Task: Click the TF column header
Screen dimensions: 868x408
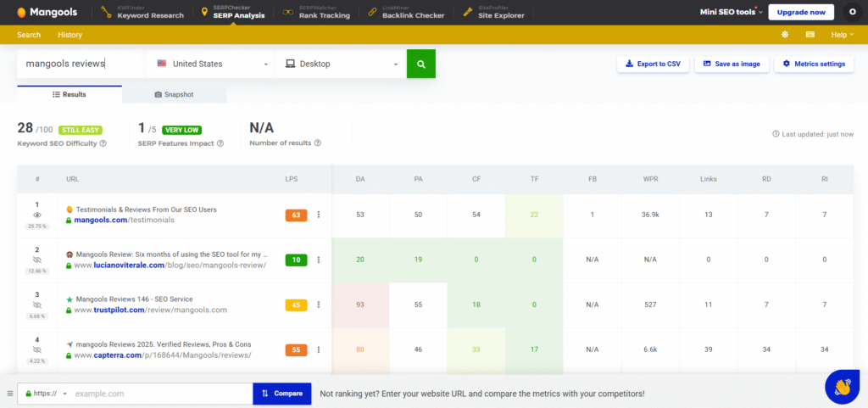Action: tap(534, 179)
